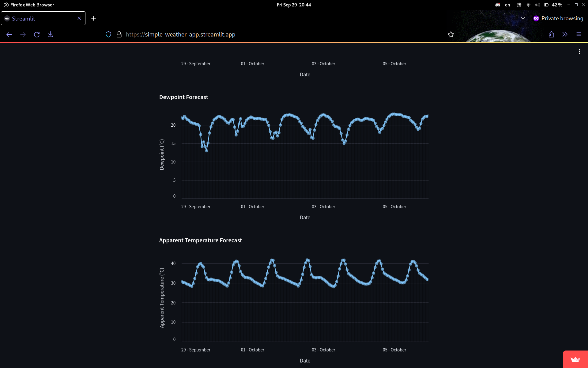
Task: Open the downloads panel icon
Action: click(51, 34)
